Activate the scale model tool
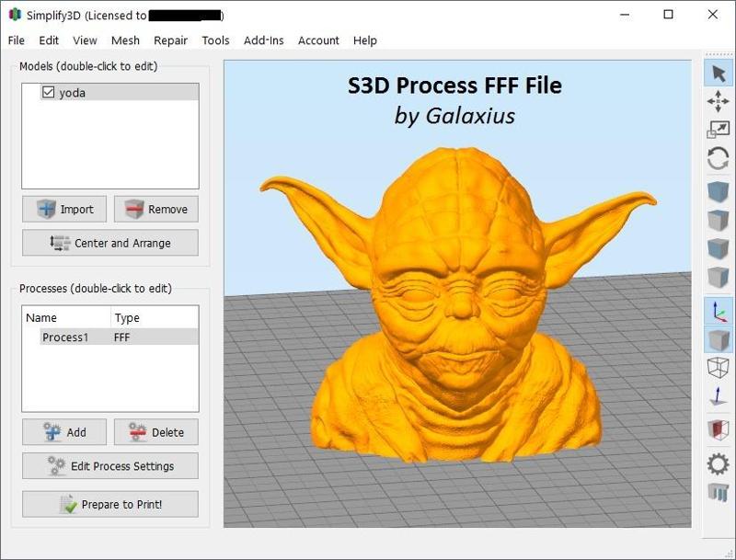Screen dimensions: 736x560 point(719,129)
